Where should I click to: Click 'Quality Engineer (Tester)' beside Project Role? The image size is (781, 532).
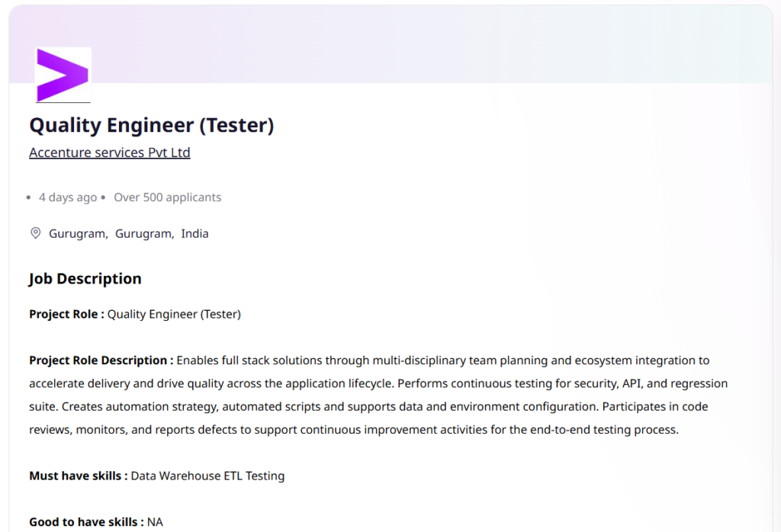point(175,314)
